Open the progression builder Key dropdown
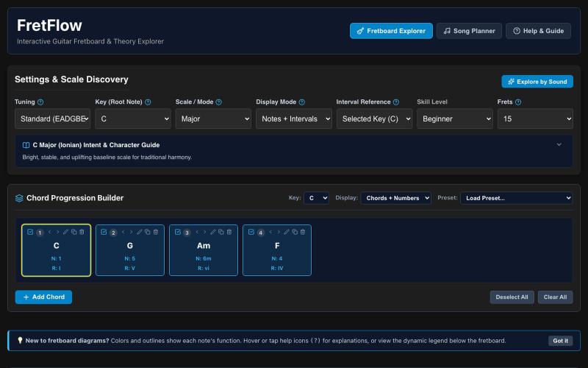 coord(316,198)
